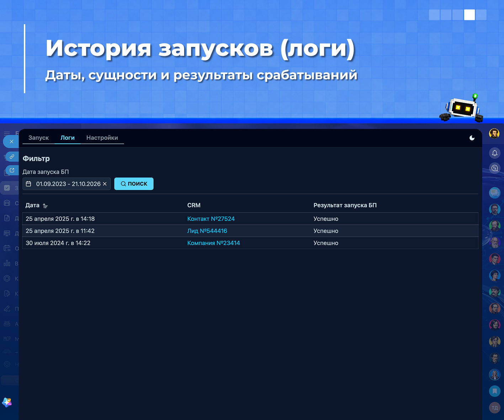Click the chat search icon under bell

(x=494, y=168)
